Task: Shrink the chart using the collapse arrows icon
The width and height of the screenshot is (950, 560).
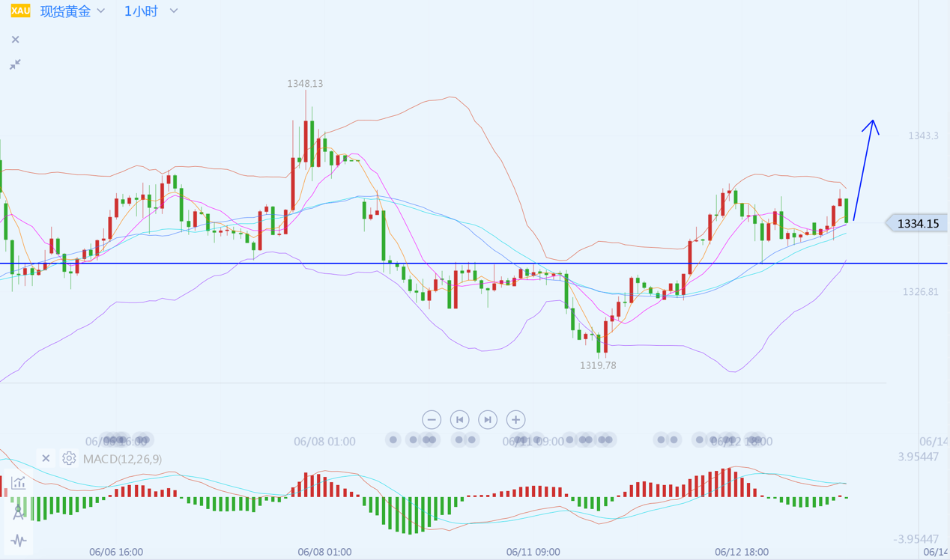Action: (15, 64)
